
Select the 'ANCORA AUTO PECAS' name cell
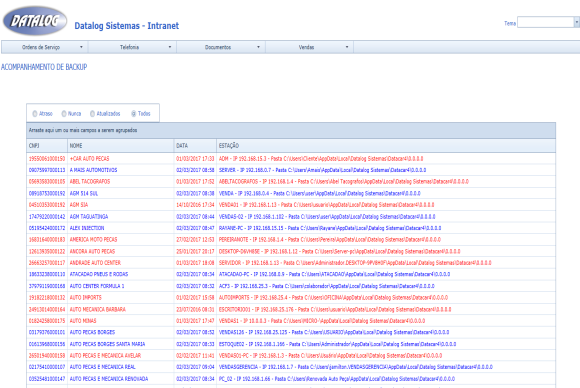pyautogui.click(x=121, y=252)
